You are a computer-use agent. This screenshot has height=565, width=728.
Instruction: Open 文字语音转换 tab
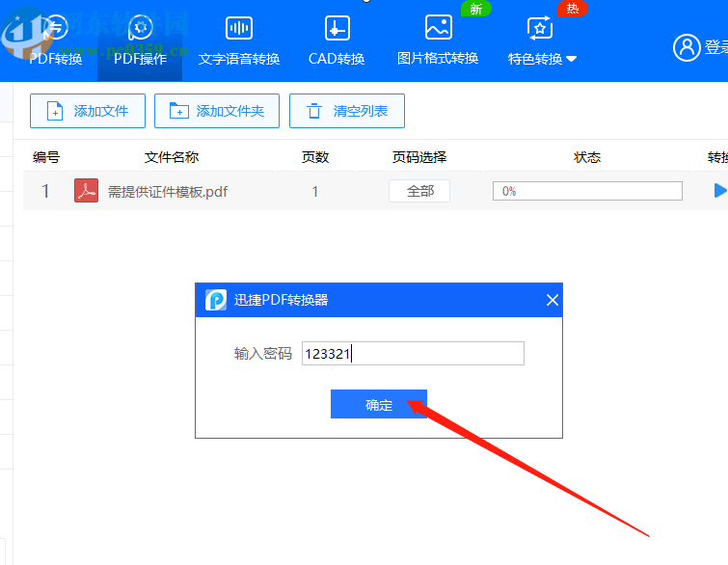point(239,41)
